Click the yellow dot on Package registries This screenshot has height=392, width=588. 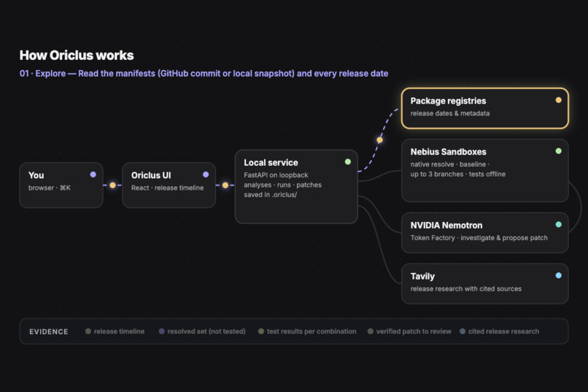(x=558, y=100)
